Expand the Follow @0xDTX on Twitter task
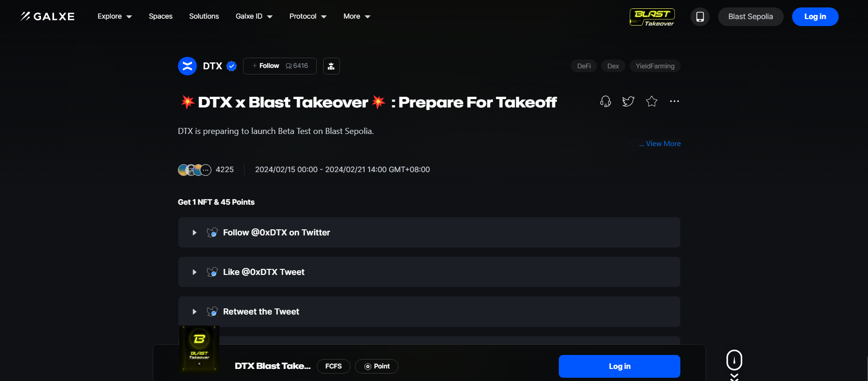868x381 pixels. 195,233
